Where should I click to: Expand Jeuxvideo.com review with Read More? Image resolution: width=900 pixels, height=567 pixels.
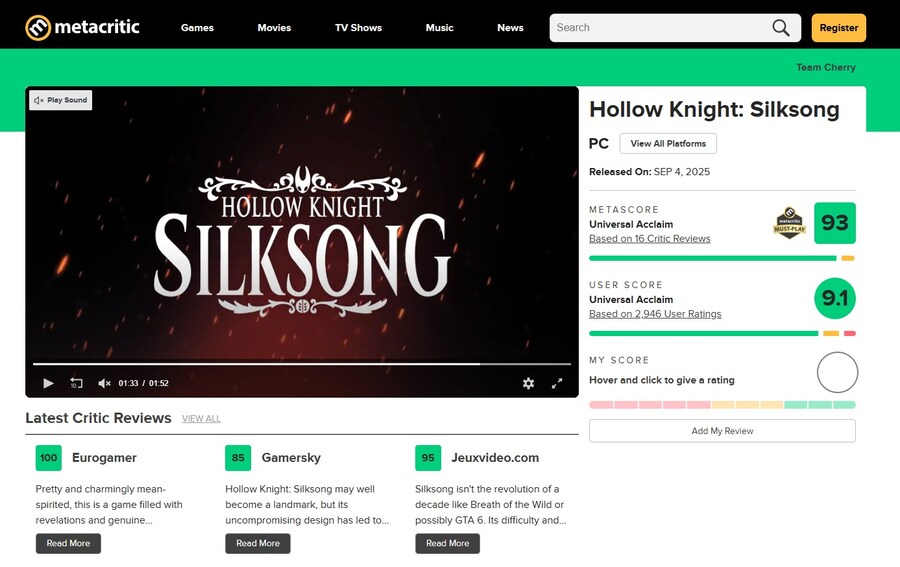(447, 543)
